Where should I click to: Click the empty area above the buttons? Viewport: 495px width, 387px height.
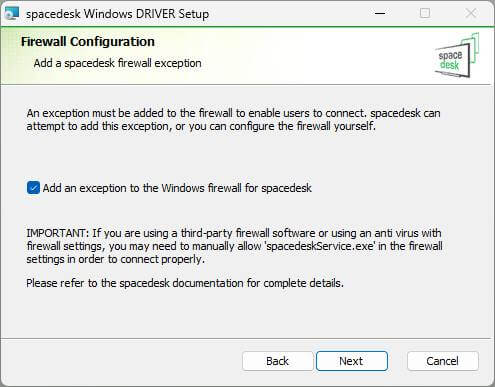pos(247,313)
